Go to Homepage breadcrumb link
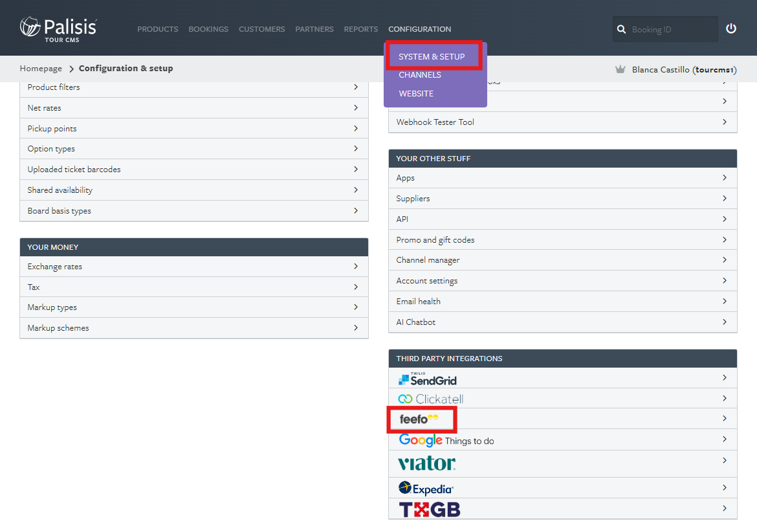The height and width of the screenshot is (532, 757). pyautogui.click(x=41, y=69)
